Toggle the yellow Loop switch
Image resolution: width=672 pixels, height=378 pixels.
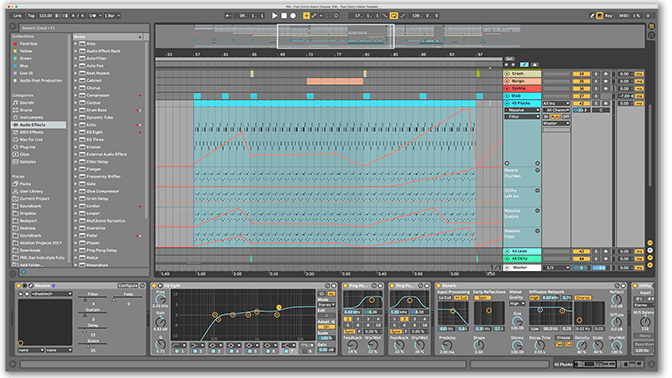coord(393,15)
